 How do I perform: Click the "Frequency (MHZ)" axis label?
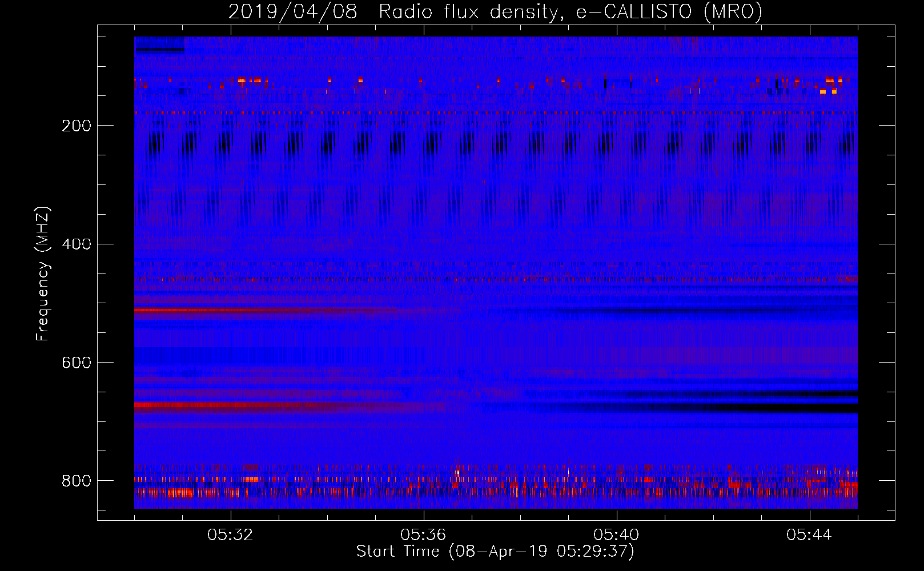point(43,274)
